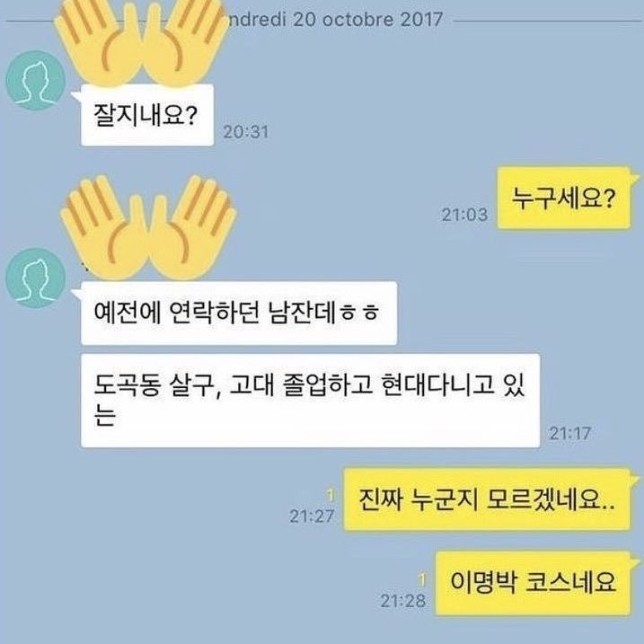Open the profile avatar beside the 잘지내요? message
Viewport: 644px width, 644px height.
pyautogui.click(x=35, y=80)
